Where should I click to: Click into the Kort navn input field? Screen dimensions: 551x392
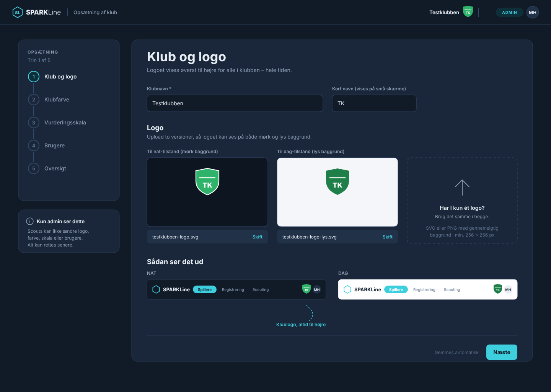tap(374, 103)
